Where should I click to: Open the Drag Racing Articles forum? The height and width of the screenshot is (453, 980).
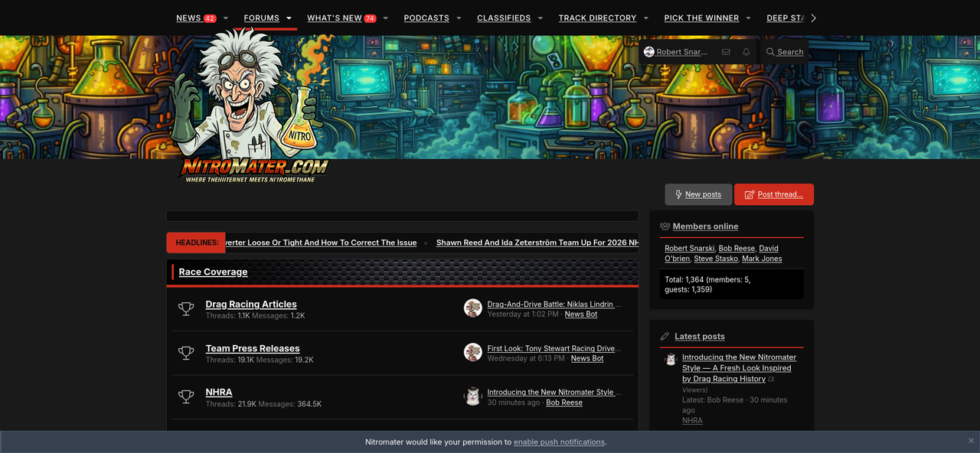(251, 305)
